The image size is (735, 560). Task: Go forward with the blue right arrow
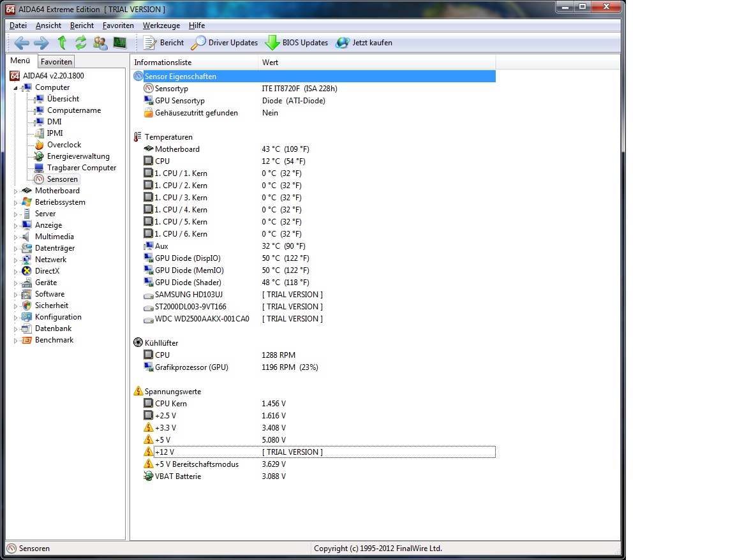41,43
